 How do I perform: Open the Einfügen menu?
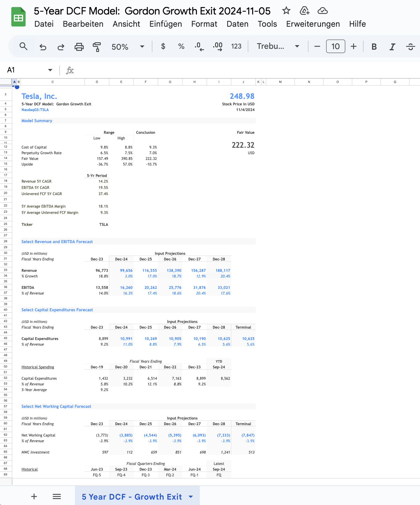pos(166,24)
